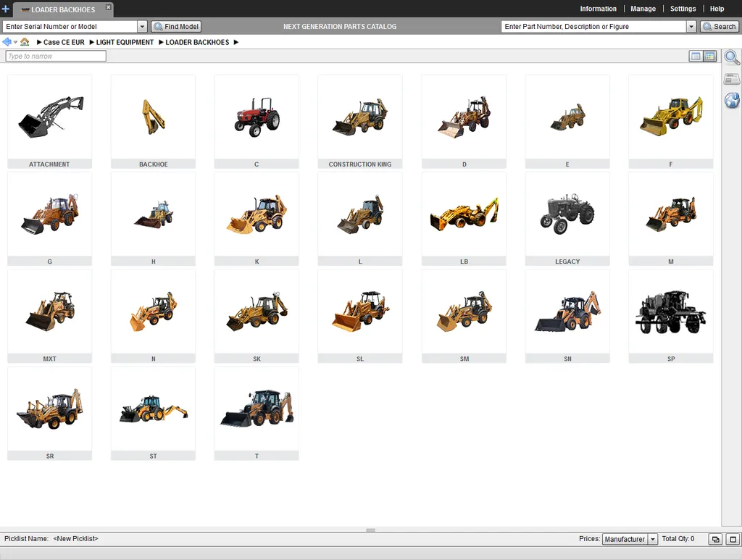Screen dimensions: 742x560
Task: Select the M series backhoe
Action: tap(671, 219)
